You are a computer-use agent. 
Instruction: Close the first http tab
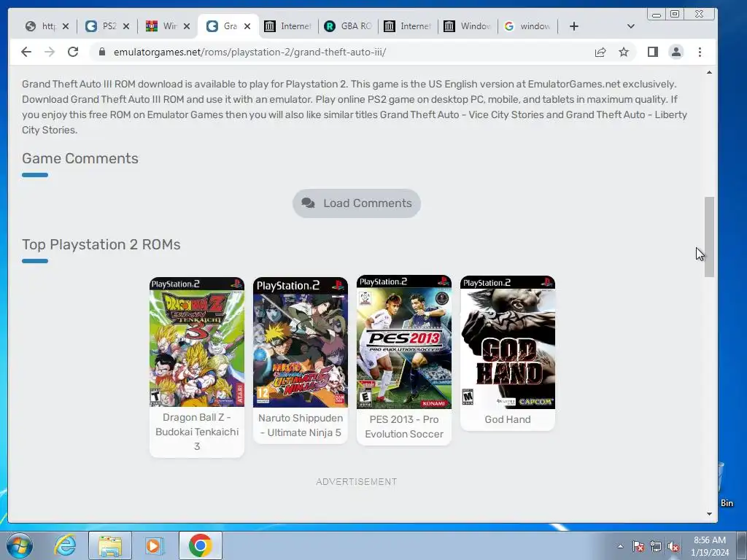click(66, 26)
